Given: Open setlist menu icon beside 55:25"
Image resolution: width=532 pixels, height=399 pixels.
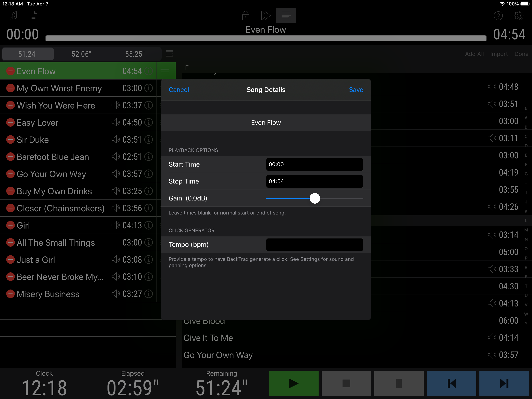Looking at the screenshot, I should [169, 54].
